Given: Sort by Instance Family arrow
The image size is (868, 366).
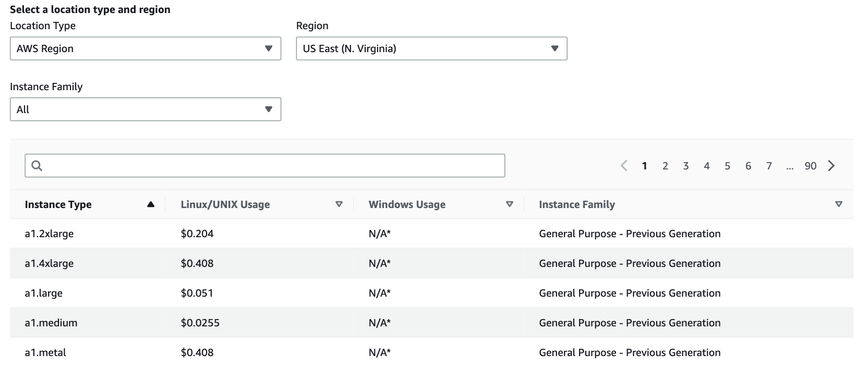Looking at the screenshot, I should pyautogui.click(x=839, y=204).
